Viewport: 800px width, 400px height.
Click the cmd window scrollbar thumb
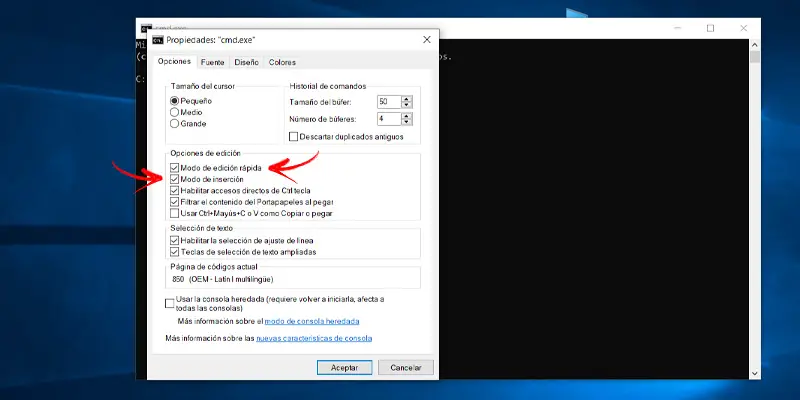point(755,57)
